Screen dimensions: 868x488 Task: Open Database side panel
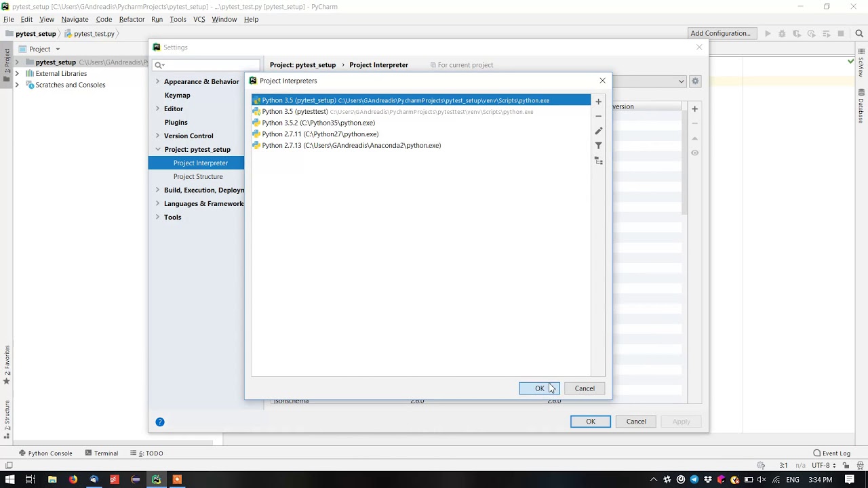(x=861, y=106)
